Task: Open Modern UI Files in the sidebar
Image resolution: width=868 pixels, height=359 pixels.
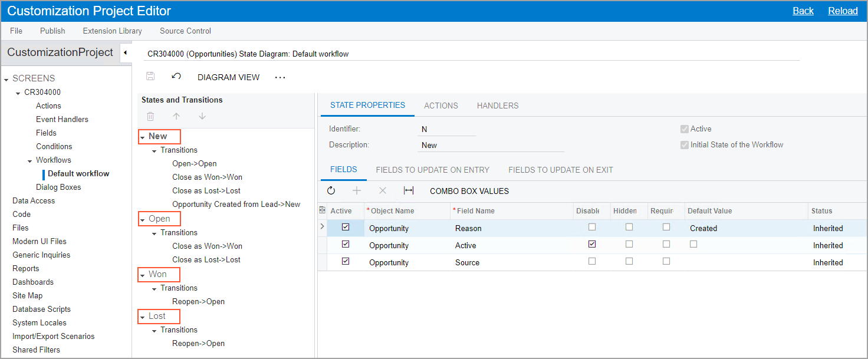Action: 40,241
